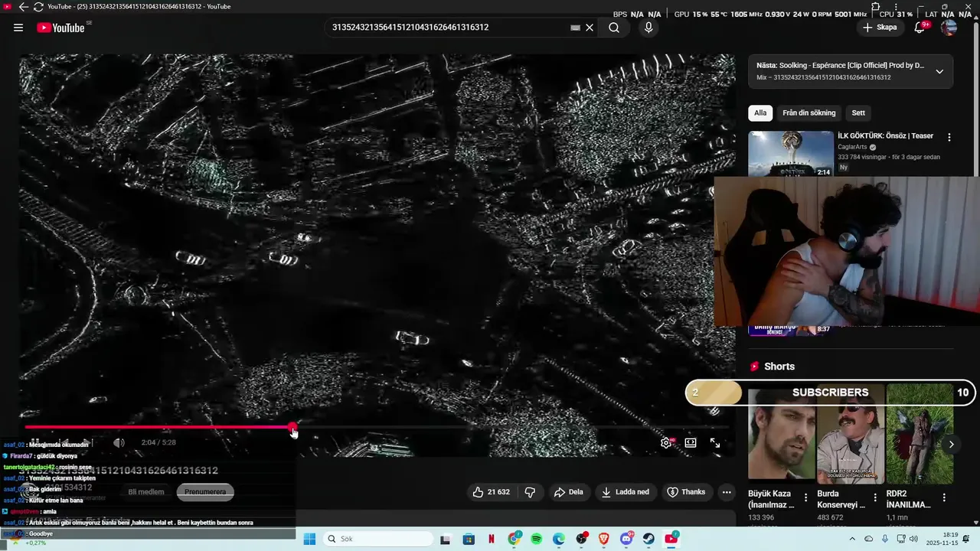Open the notifications bell
This screenshot has width=980, height=551.
click(920, 28)
